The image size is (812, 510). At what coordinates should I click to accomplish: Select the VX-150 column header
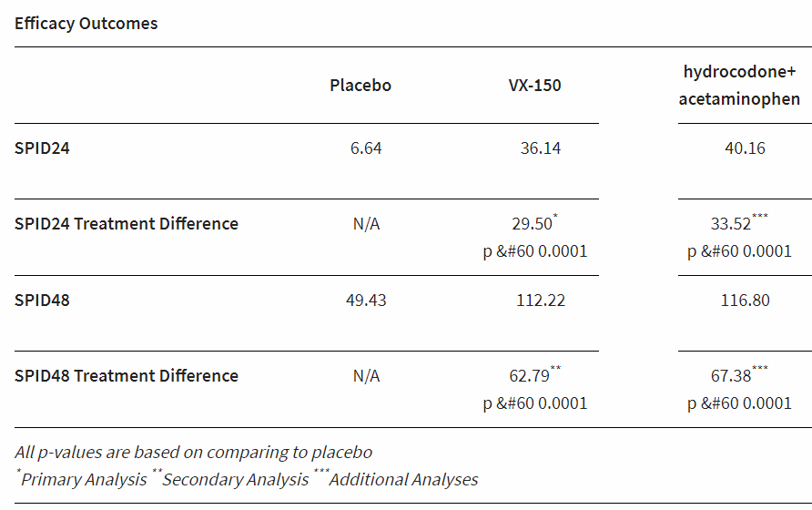(534, 86)
